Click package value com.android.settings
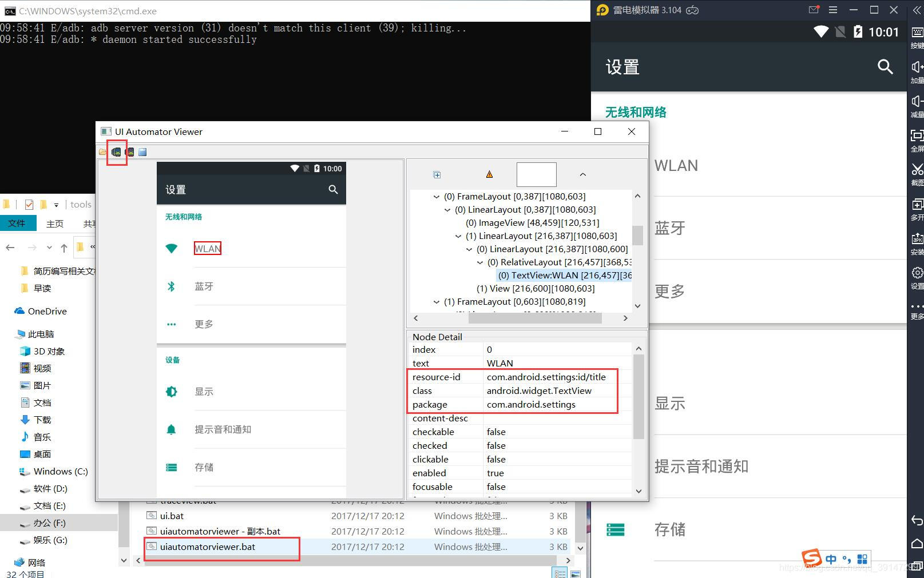Screen dimensions: 924x578 [x=531, y=404]
